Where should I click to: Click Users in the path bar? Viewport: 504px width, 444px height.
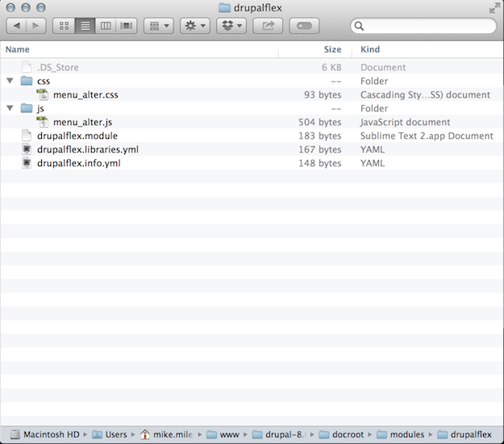click(x=110, y=434)
